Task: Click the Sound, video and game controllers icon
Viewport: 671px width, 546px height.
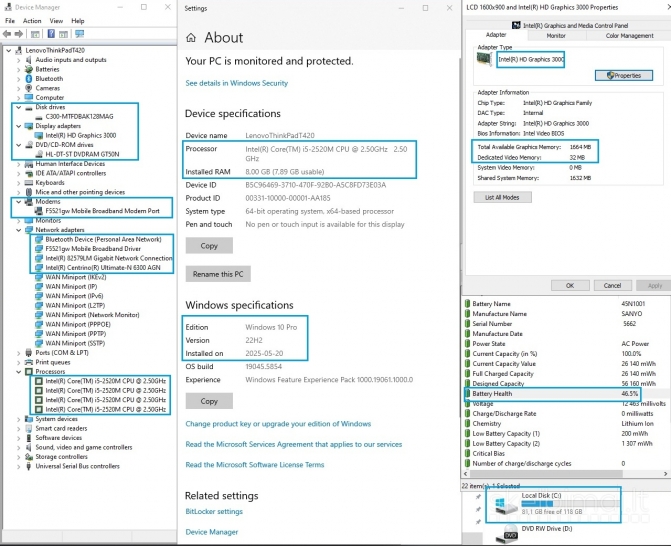Action: click(29, 447)
